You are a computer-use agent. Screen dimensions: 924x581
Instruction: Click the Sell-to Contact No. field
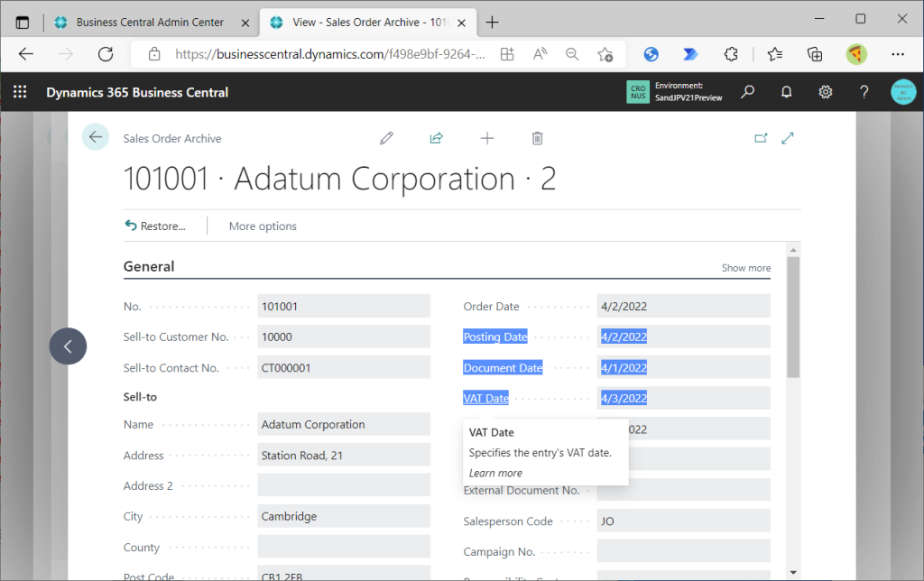(344, 368)
